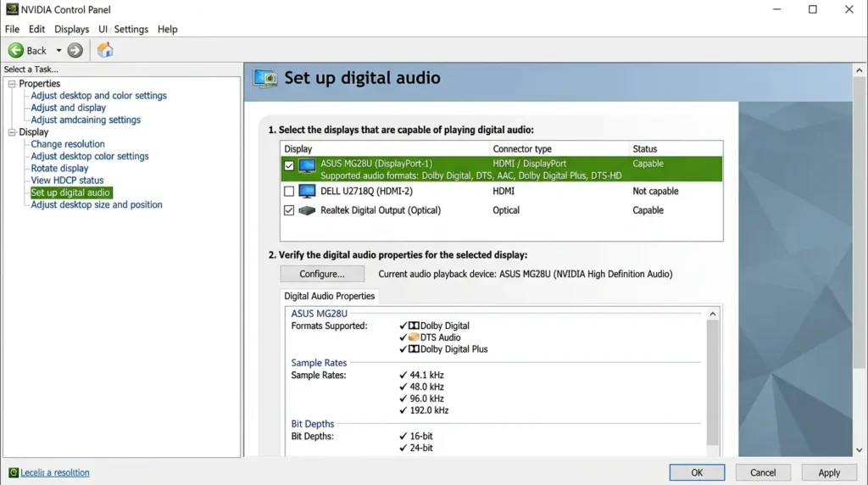Click the Realtek Digital Output device icon
Screen dimensions: 868x485
click(307, 210)
